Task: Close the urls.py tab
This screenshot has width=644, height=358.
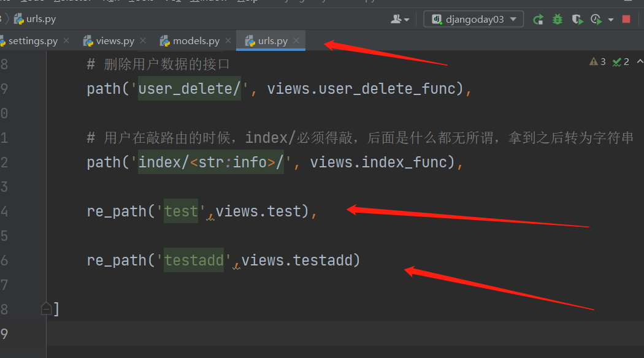Action: 296,40
